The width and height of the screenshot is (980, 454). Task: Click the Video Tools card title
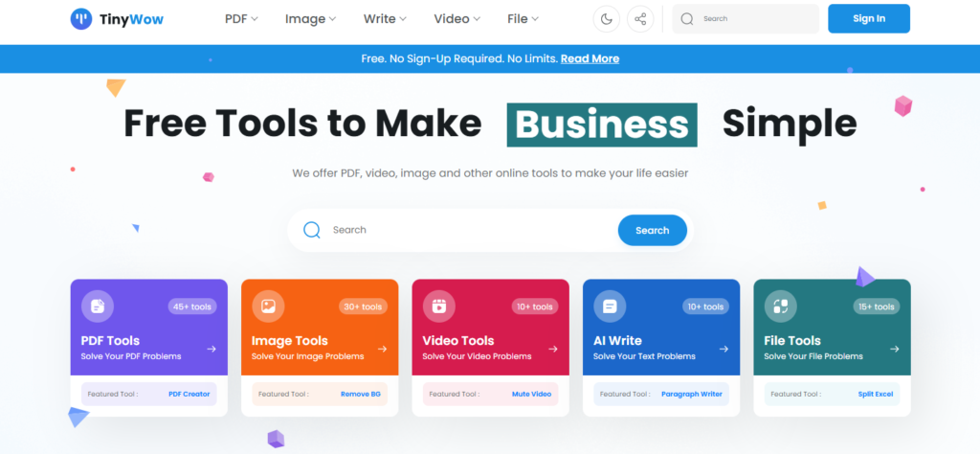pyautogui.click(x=458, y=341)
